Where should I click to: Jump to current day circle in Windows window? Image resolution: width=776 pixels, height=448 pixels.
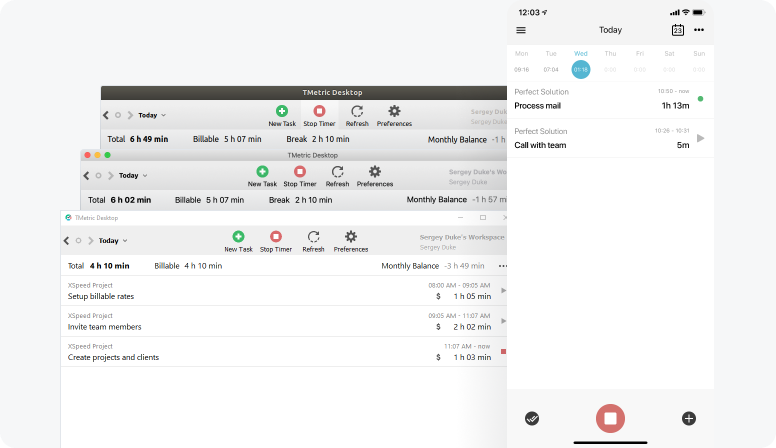(x=78, y=241)
